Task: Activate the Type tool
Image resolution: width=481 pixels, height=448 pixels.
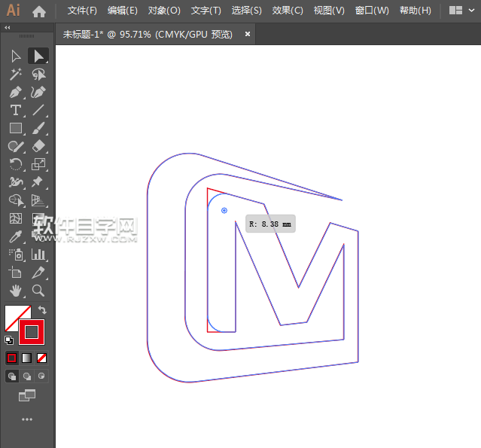Action: [15, 111]
